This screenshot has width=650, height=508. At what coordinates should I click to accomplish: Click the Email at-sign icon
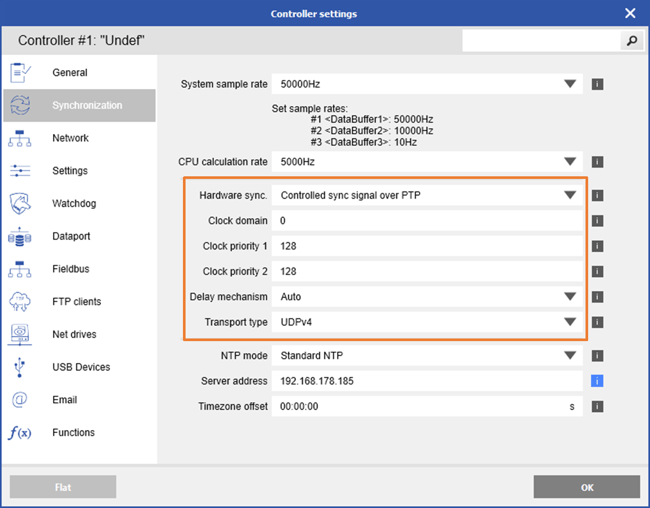(20, 400)
